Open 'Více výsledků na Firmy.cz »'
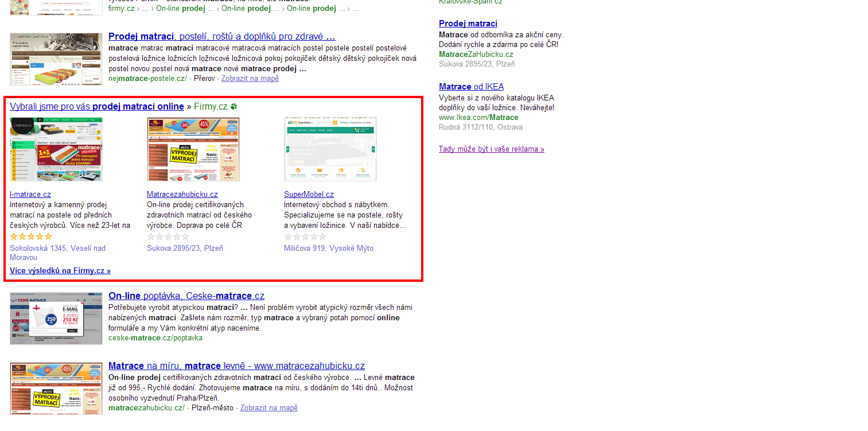868x431 pixels. 60,270
